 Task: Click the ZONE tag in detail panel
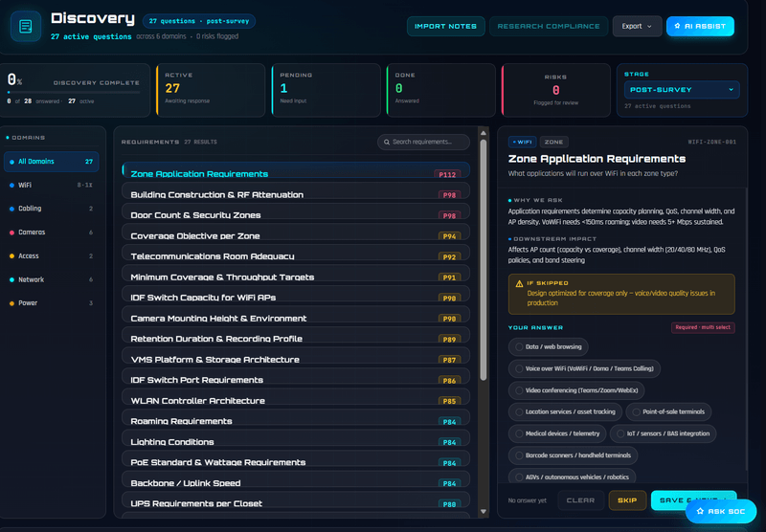553,142
